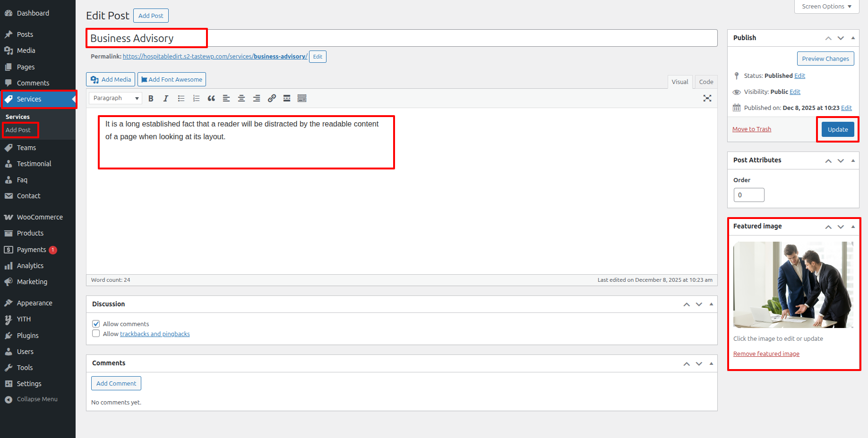Expand the Screen Options panel
Image resolution: width=868 pixels, height=438 pixels.
(x=826, y=7)
